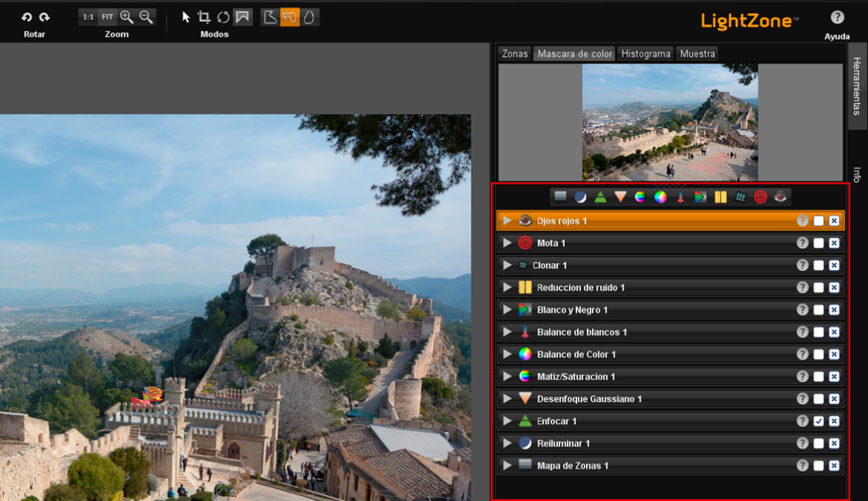Viewport: 868px width, 501px height.
Task: Disable the checked Enfocar 1 layer
Action: coord(818,421)
